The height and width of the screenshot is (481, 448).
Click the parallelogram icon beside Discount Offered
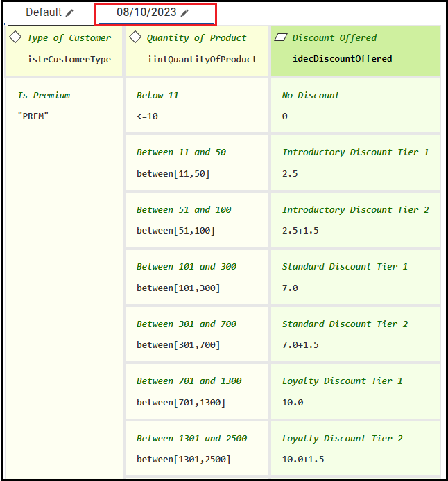281,37
